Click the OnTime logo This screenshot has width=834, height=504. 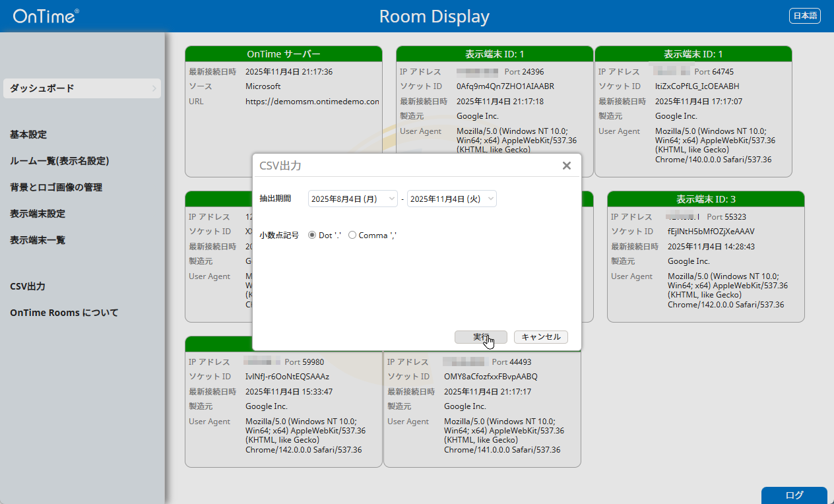pyautogui.click(x=45, y=16)
